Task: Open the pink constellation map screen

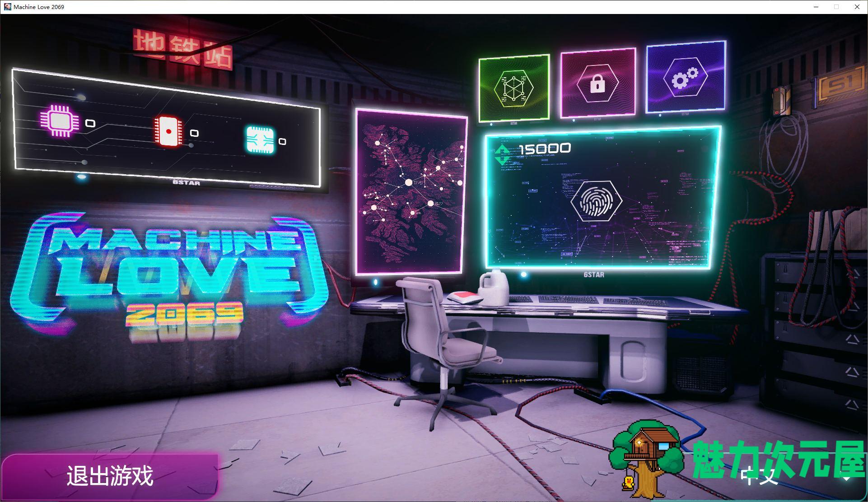Action: coord(411,192)
